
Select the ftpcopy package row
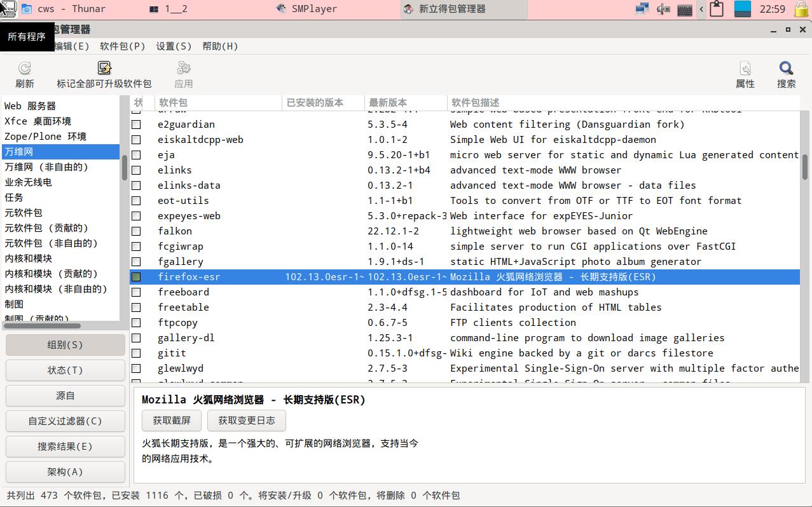coord(465,323)
